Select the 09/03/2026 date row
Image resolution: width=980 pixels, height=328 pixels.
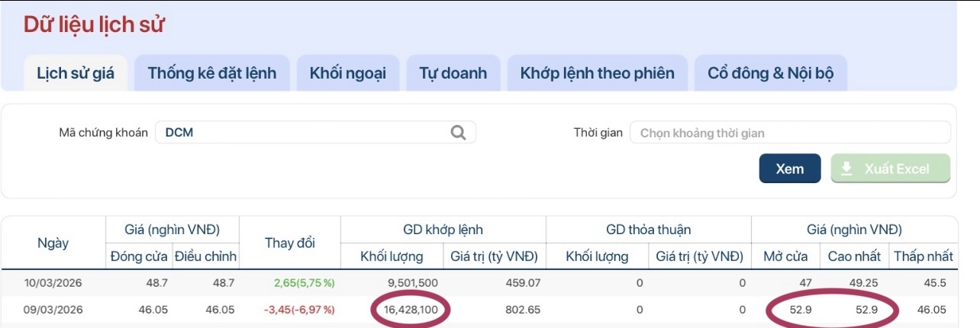click(x=52, y=310)
